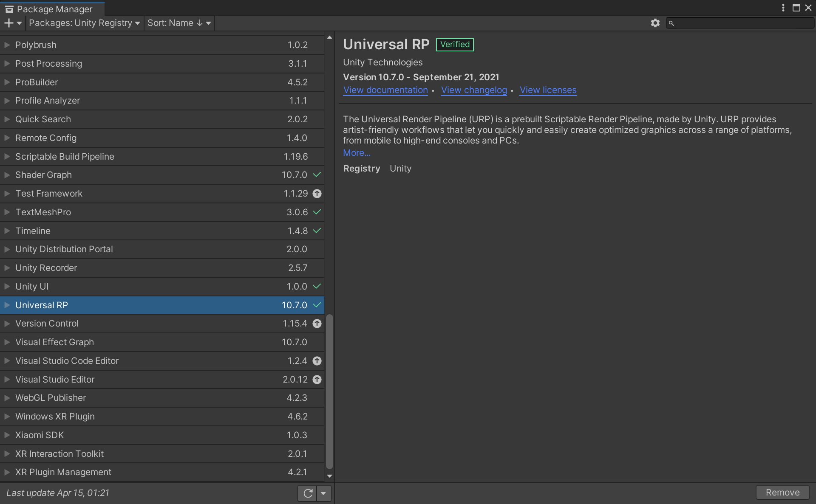Expand the Post Processing package row
816x504 pixels.
[7, 63]
